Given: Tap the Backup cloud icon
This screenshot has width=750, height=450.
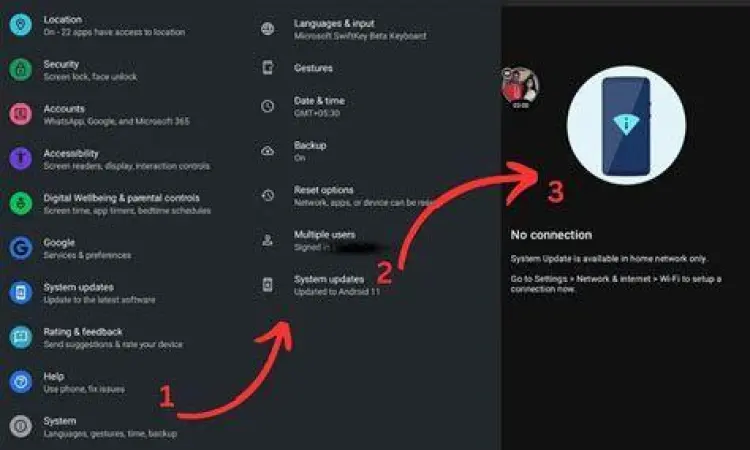Looking at the screenshot, I should (x=267, y=151).
